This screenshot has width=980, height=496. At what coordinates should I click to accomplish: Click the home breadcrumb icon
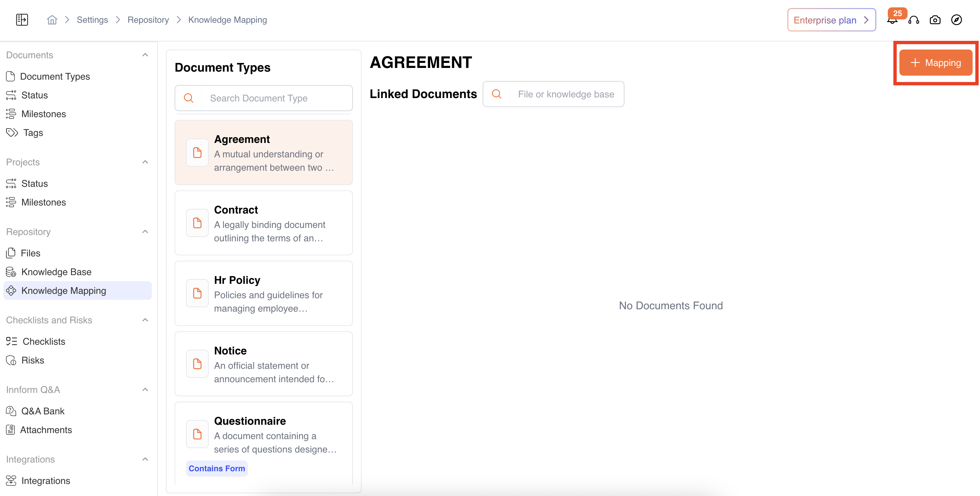52,20
